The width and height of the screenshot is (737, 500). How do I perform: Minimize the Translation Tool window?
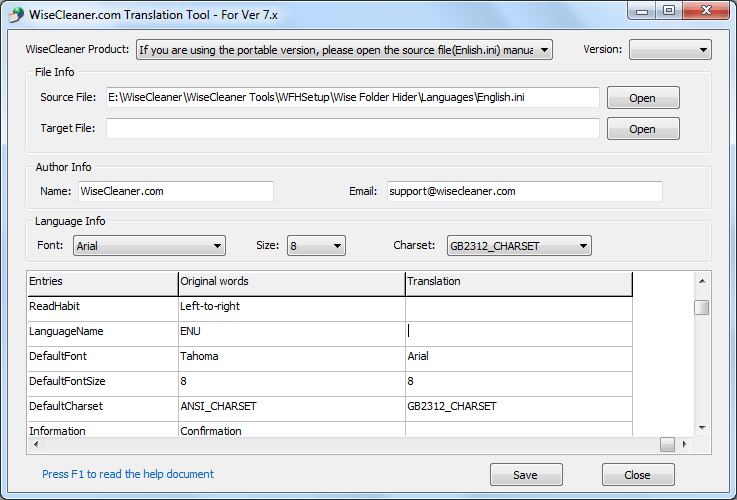pyautogui.click(x=642, y=11)
